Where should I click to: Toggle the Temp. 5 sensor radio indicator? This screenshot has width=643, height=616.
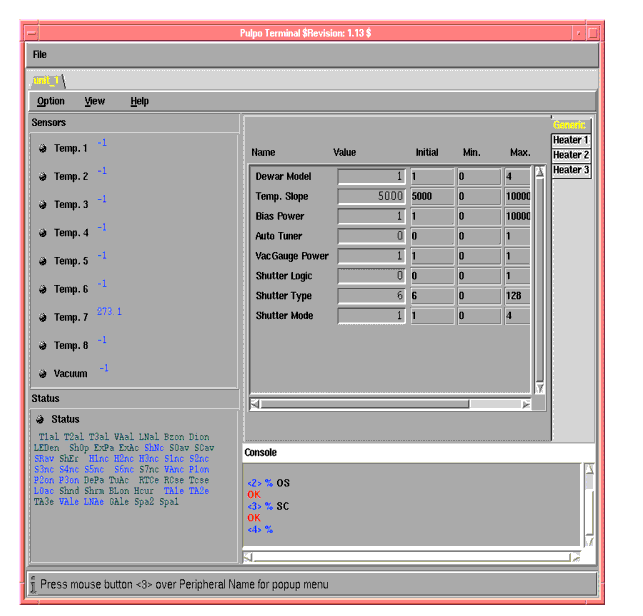[x=43, y=262]
